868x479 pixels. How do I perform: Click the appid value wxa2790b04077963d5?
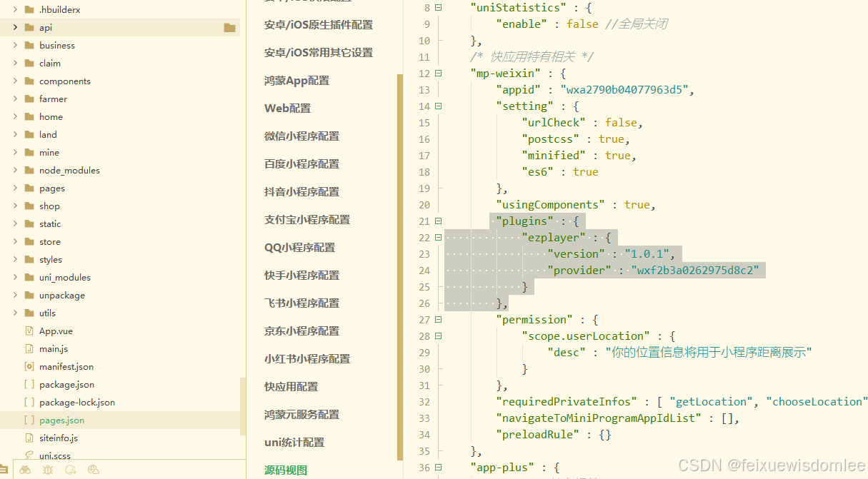click(x=626, y=90)
